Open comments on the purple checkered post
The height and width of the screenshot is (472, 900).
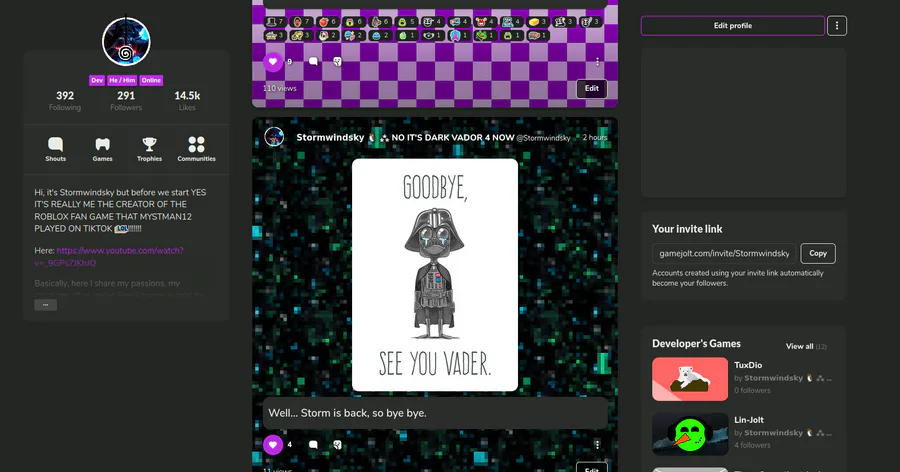(313, 61)
